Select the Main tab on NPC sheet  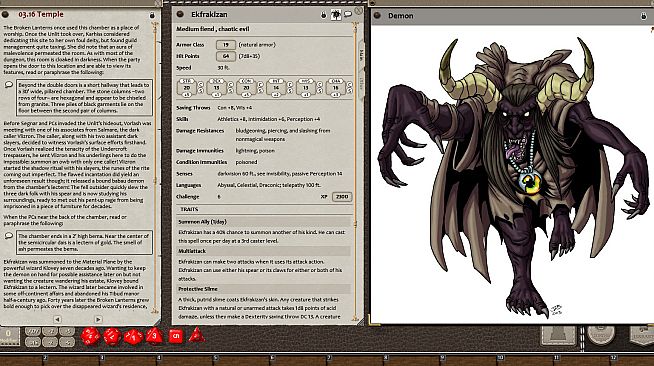coord(361,55)
